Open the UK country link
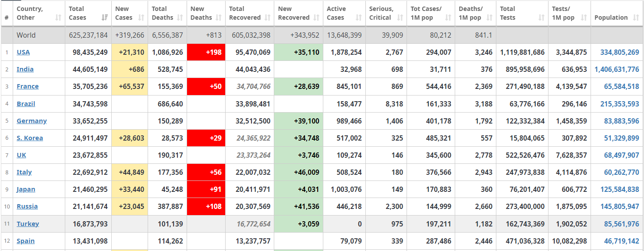This screenshot has height=251, width=644. [x=21, y=155]
